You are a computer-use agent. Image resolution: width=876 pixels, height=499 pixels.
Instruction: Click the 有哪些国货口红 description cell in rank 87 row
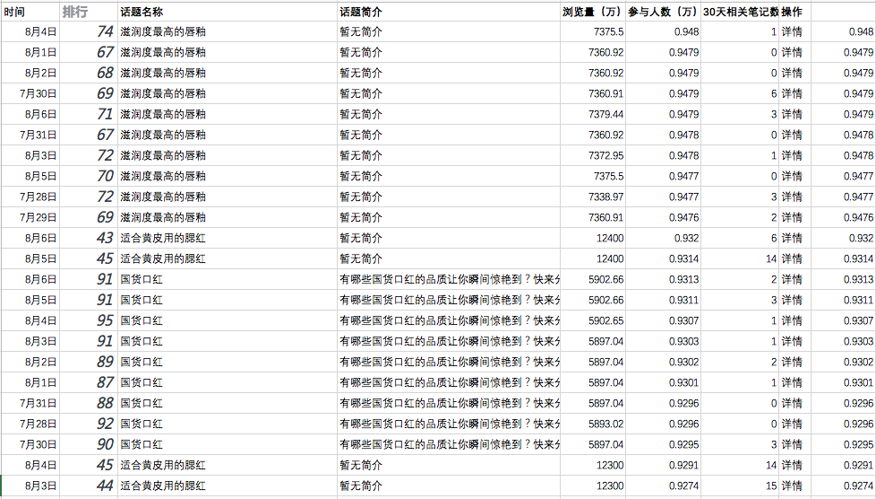[x=449, y=383]
